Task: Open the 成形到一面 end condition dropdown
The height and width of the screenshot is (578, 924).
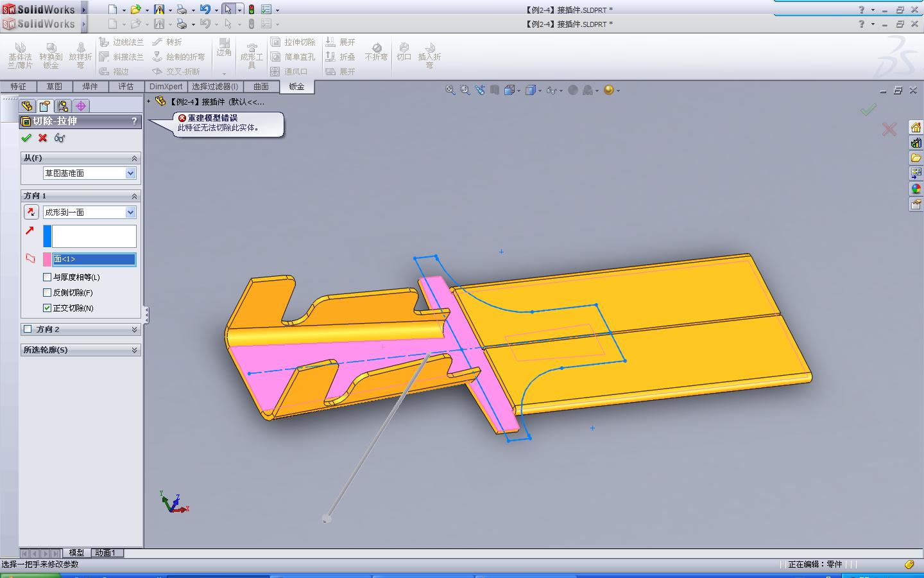Action: 130,213
